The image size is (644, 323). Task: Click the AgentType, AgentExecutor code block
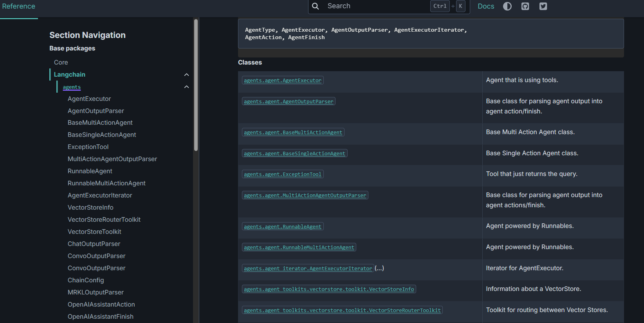click(x=431, y=34)
